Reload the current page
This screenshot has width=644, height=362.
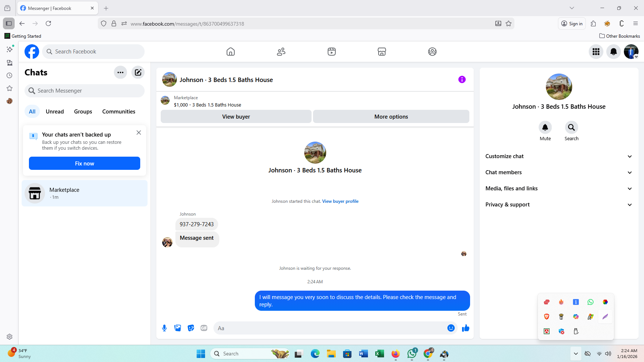48,23
